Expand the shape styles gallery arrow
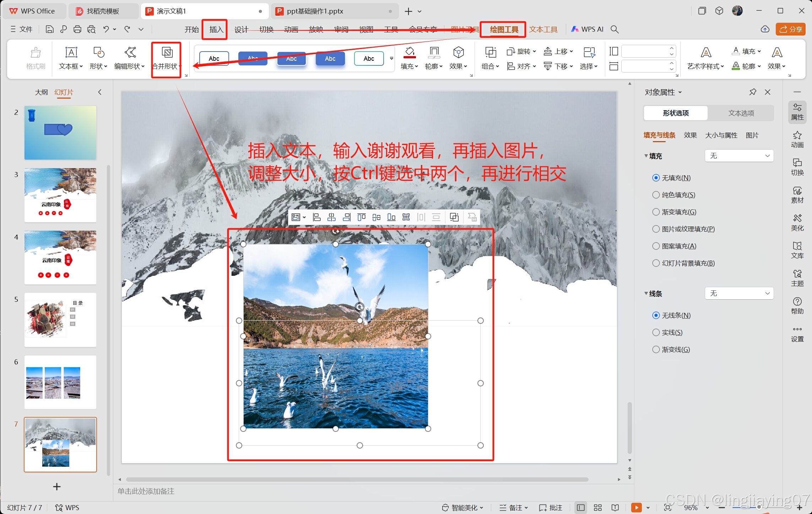 (x=391, y=58)
